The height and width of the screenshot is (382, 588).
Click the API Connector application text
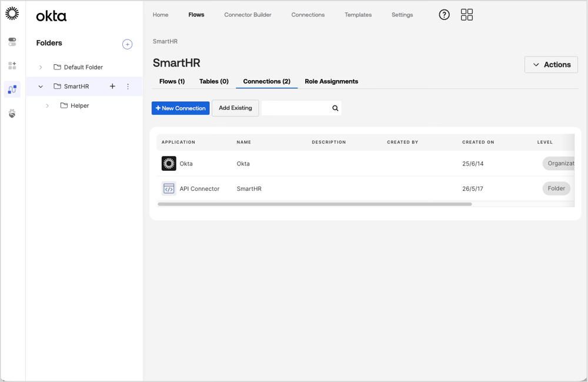click(x=199, y=189)
